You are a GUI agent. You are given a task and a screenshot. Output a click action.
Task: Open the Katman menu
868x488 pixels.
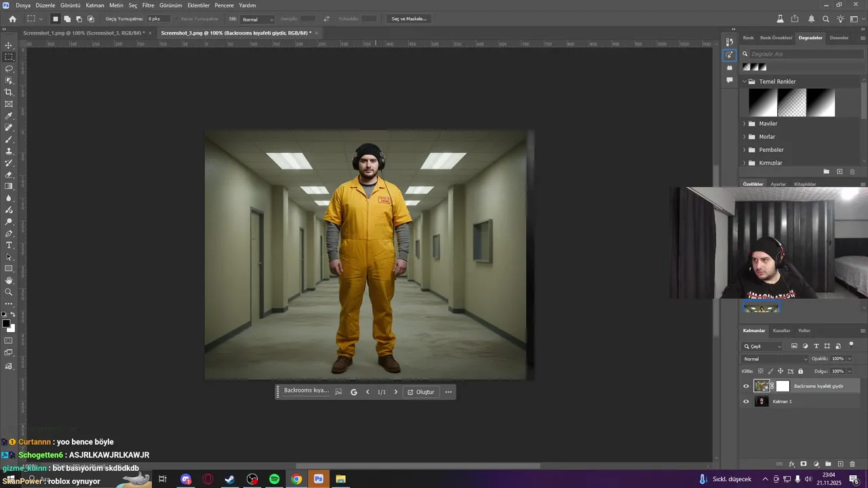click(x=95, y=5)
